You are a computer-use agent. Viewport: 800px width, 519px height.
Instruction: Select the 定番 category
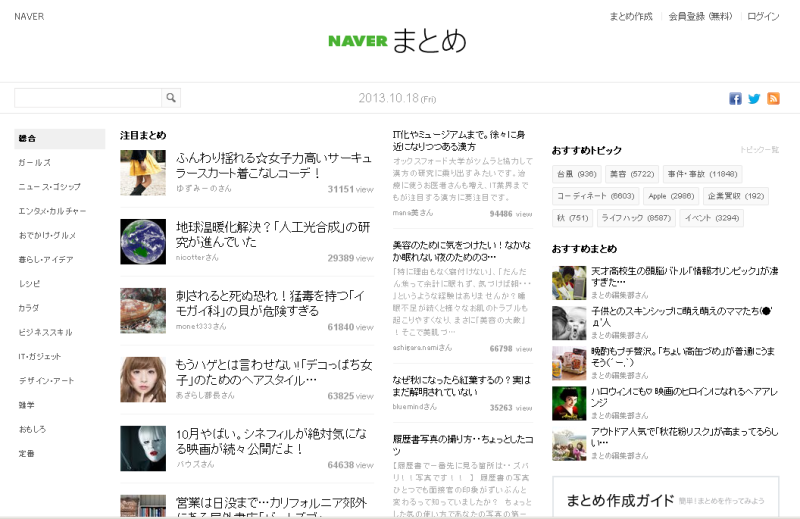click(27, 453)
